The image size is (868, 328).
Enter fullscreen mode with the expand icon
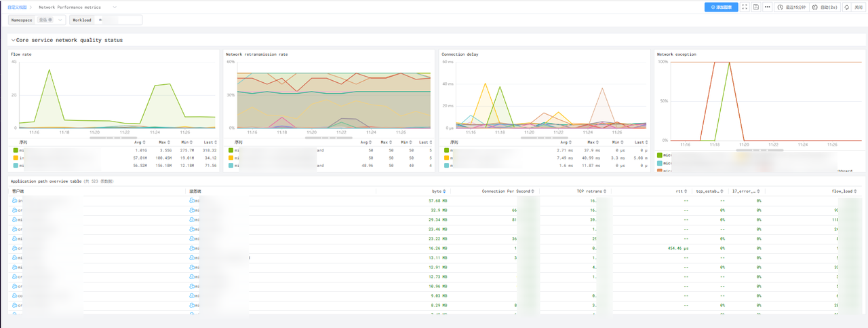point(745,7)
